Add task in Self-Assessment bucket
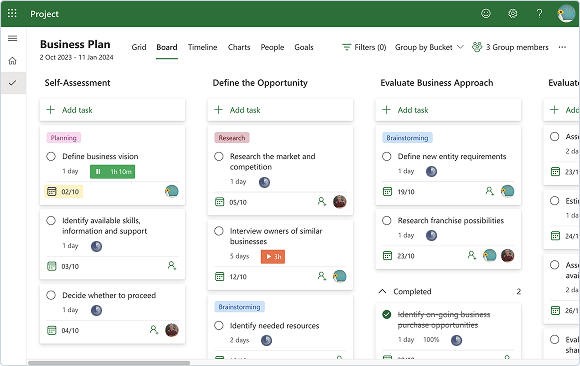Viewport: 580px width, 366px height. [112, 110]
